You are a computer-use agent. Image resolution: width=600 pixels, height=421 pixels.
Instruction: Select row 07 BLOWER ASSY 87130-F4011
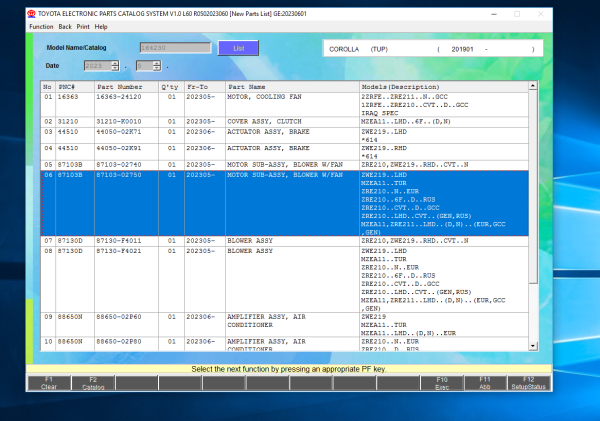pos(250,241)
